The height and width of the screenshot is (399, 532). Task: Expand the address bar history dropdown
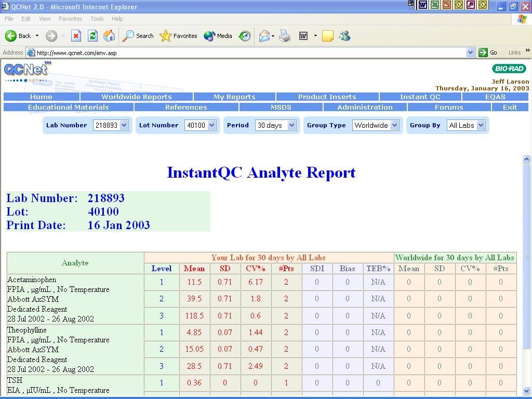pos(470,52)
